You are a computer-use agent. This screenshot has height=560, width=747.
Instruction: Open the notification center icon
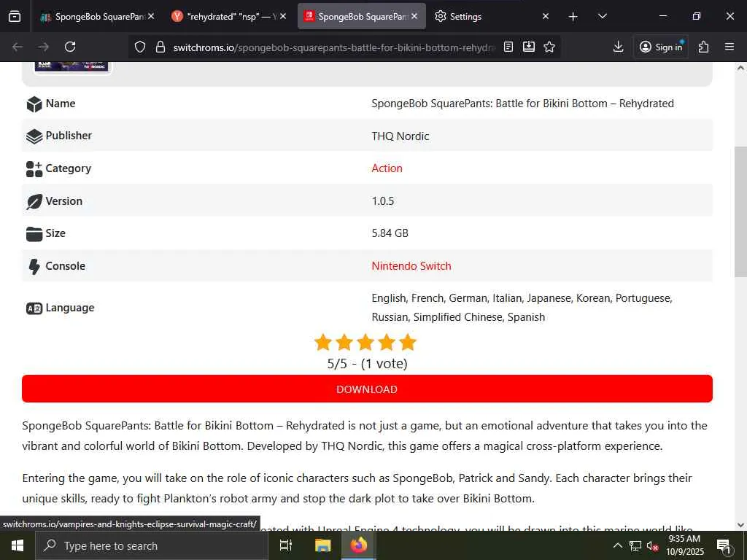[724, 545]
